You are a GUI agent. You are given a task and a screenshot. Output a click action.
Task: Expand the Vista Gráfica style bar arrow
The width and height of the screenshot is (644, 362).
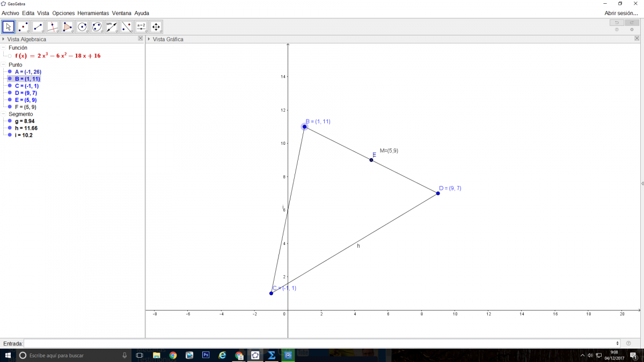[149, 39]
